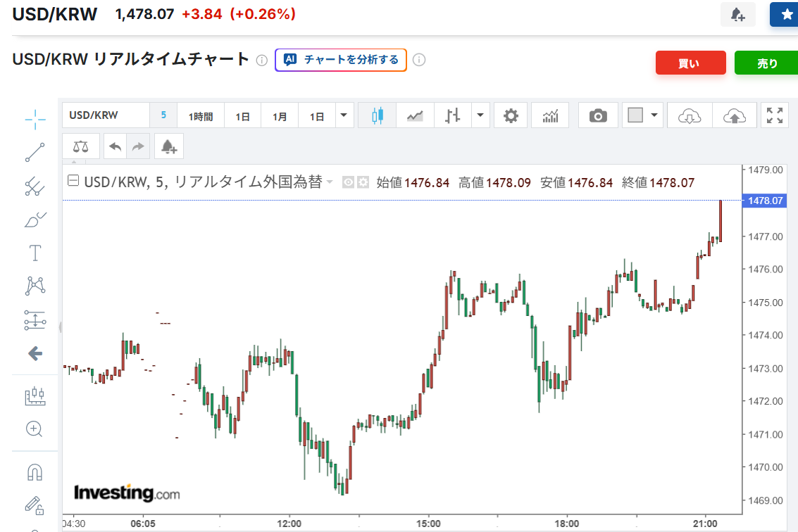Switch to the 1時間 interval
798x532 pixels.
click(200, 116)
